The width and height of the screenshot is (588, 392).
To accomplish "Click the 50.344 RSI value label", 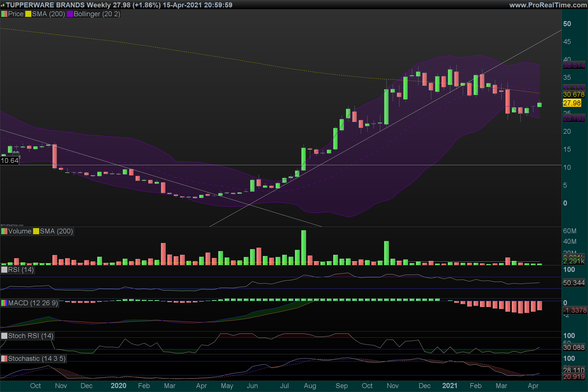I will (x=574, y=283).
